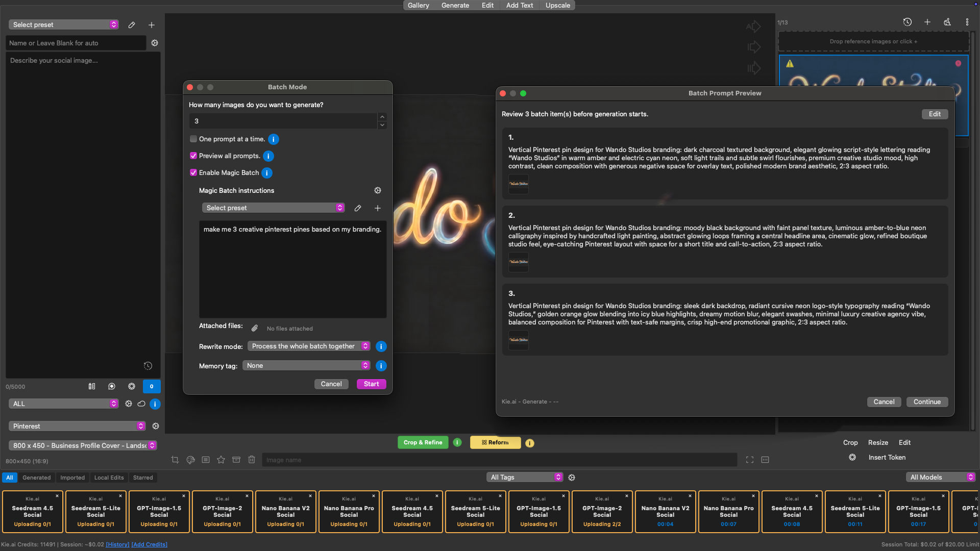Image resolution: width=980 pixels, height=551 pixels.
Task: Click the cloud icon beside ALL dropdown
Action: 141,404
